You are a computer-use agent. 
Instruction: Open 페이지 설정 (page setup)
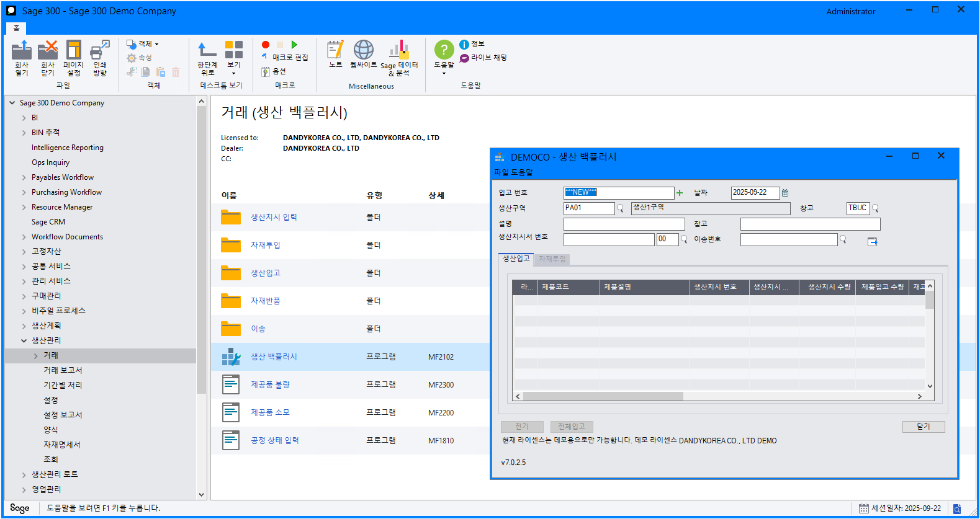73,58
